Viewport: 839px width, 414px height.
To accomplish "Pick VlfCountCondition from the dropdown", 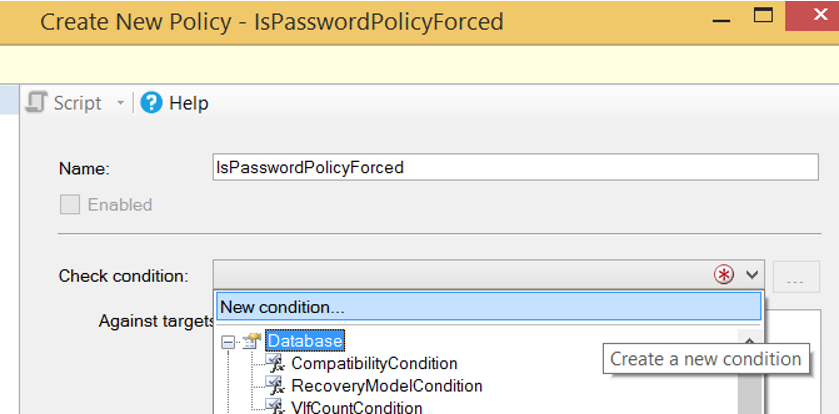I will [x=356, y=408].
